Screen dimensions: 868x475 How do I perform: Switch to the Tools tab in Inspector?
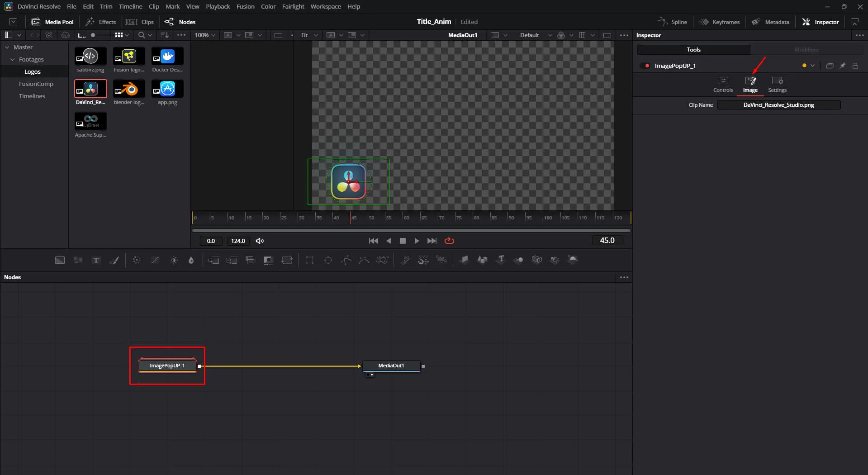tap(693, 50)
